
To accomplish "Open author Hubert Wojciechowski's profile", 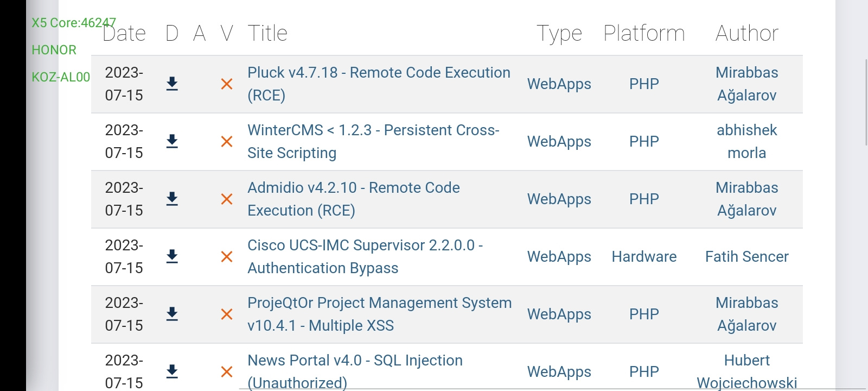I will (746, 371).
